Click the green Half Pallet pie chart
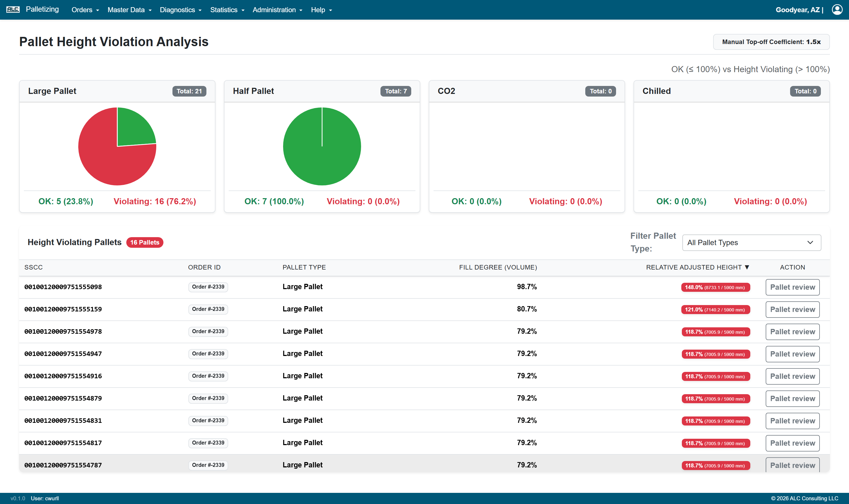This screenshot has width=849, height=504. click(x=322, y=146)
